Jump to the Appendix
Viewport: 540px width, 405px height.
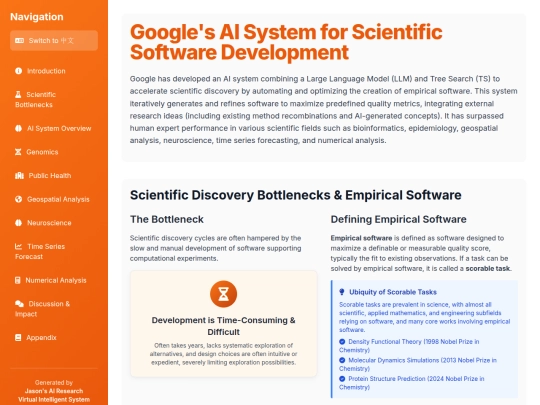[54, 338]
